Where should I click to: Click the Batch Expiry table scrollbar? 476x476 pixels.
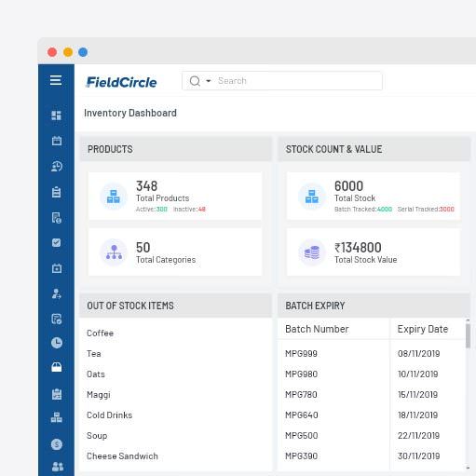[468, 335]
